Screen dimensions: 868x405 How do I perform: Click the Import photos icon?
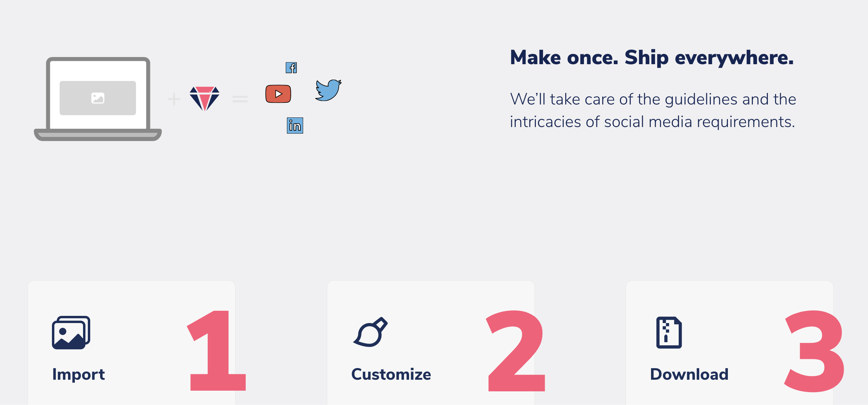[x=71, y=333]
